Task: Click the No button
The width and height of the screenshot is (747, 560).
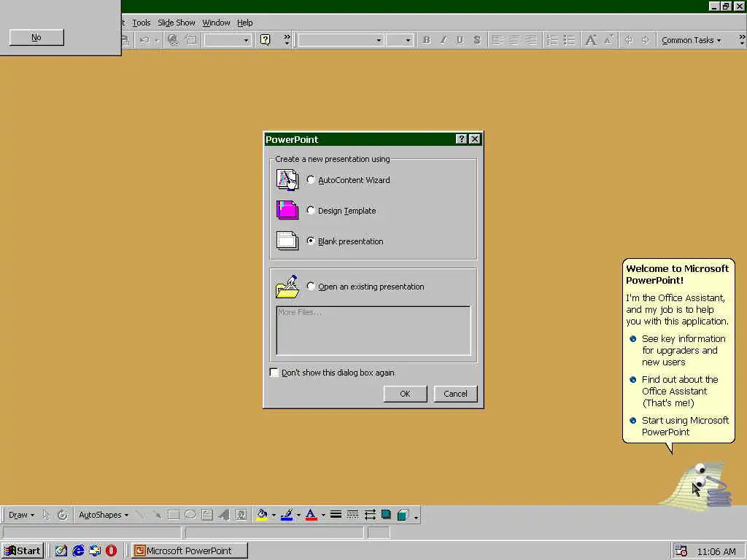Action: tap(36, 37)
